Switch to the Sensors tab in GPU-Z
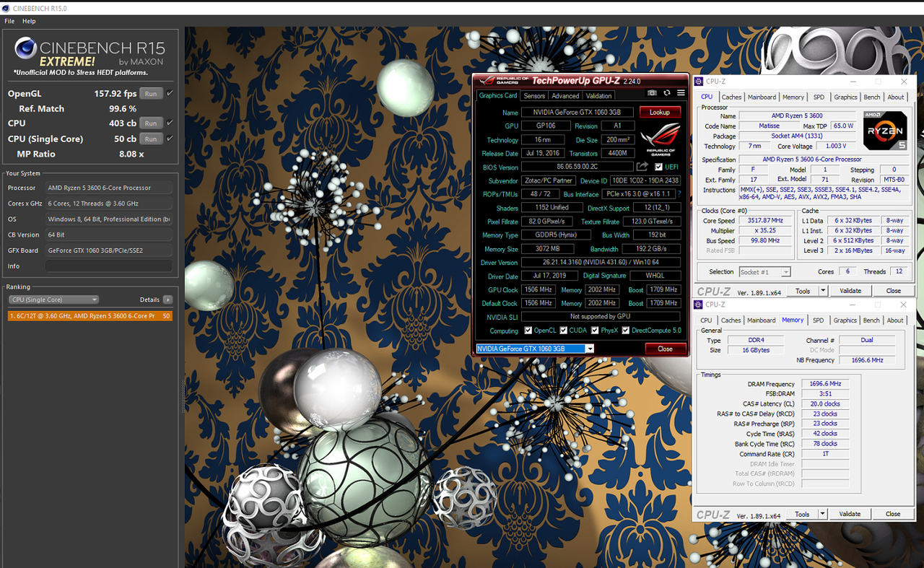The width and height of the screenshot is (924, 568). tap(534, 95)
